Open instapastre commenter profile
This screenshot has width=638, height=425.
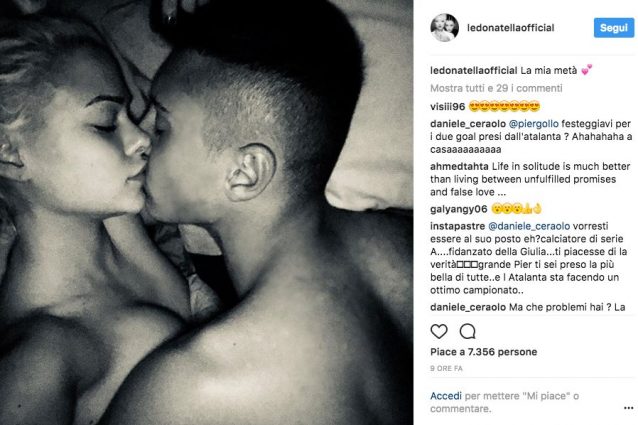(x=457, y=226)
